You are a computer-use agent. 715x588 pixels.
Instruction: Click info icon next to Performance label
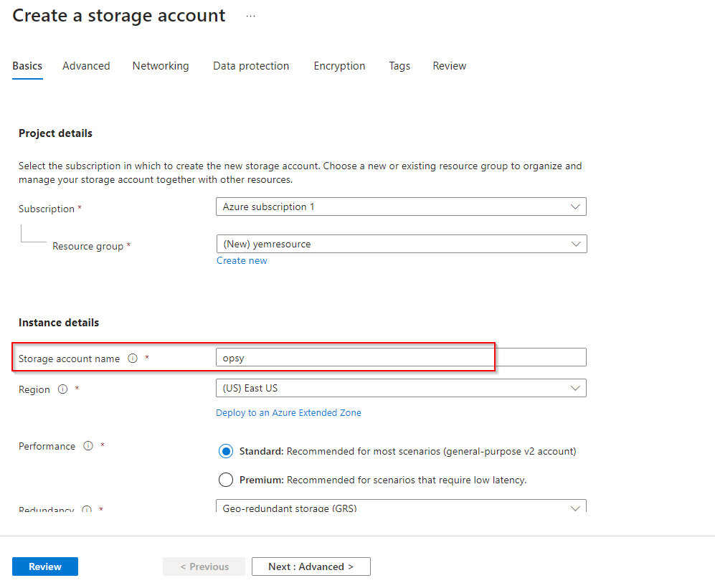(x=88, y=446)
